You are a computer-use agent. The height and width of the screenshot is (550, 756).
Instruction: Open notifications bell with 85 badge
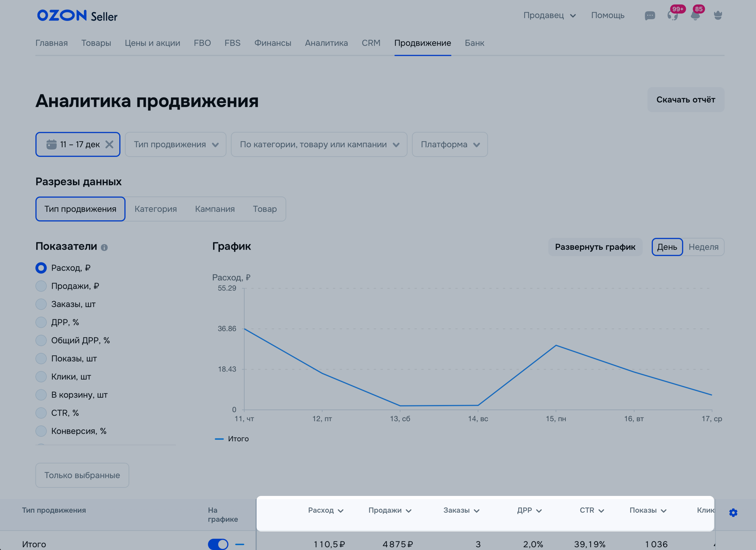coord(695,16)
